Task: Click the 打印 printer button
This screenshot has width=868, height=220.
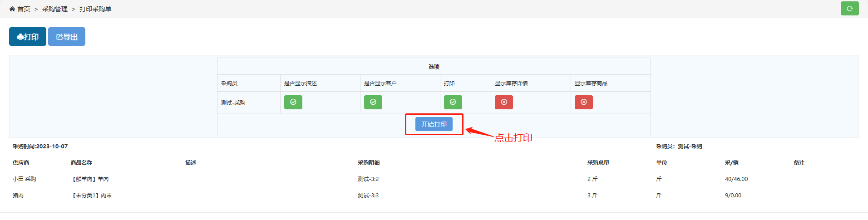Action: (x=28, y=37)
